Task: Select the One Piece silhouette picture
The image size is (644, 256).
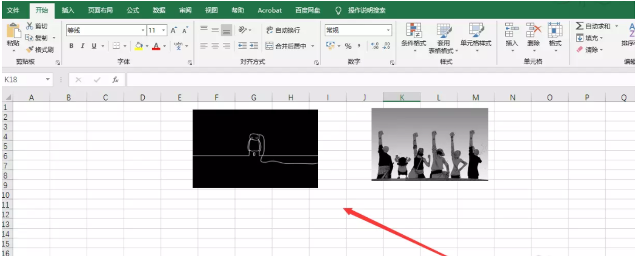Action: 430,144
